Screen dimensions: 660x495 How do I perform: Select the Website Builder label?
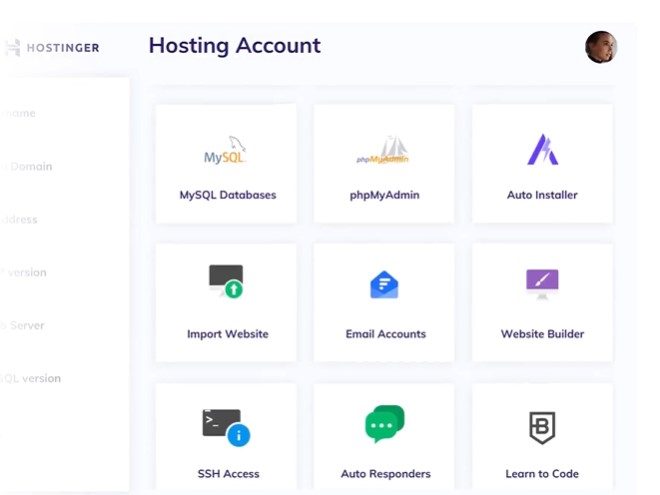[542, 334]
